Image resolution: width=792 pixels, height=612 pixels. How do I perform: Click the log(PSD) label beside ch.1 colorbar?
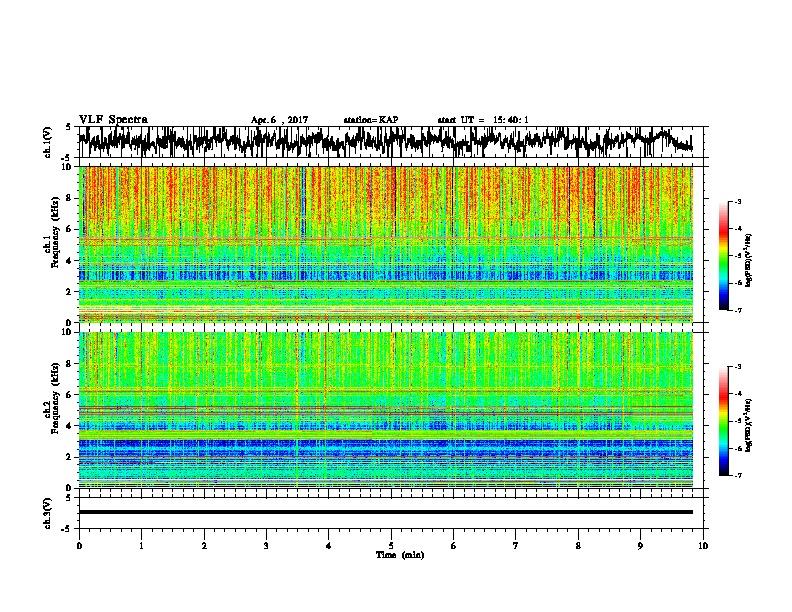tap(749, 260)
